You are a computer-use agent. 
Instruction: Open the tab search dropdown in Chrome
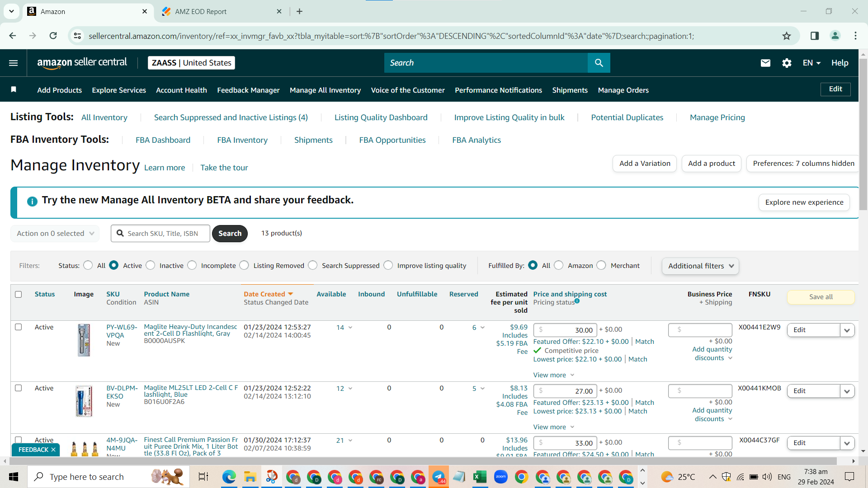tap(11, 11)
